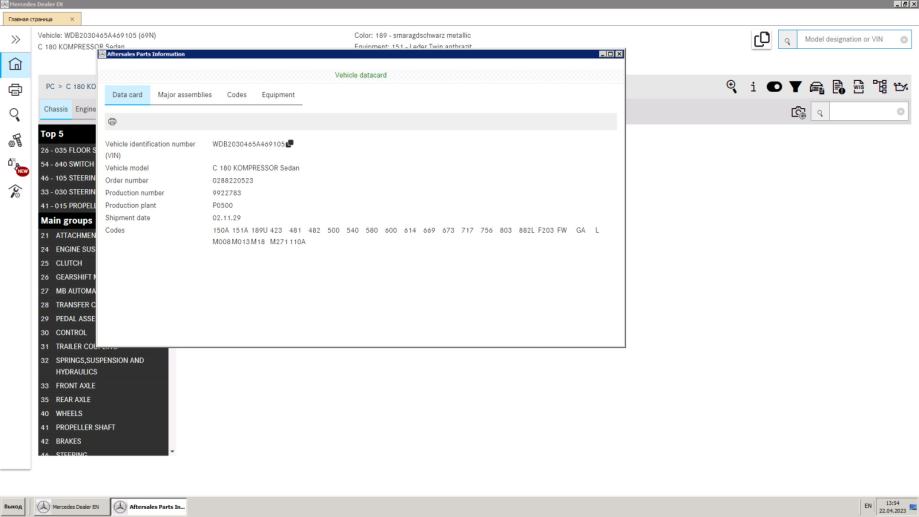Copy the VIN using the copy icon
The width and height of the screenshot is (919, 517).
click(290, 144)
